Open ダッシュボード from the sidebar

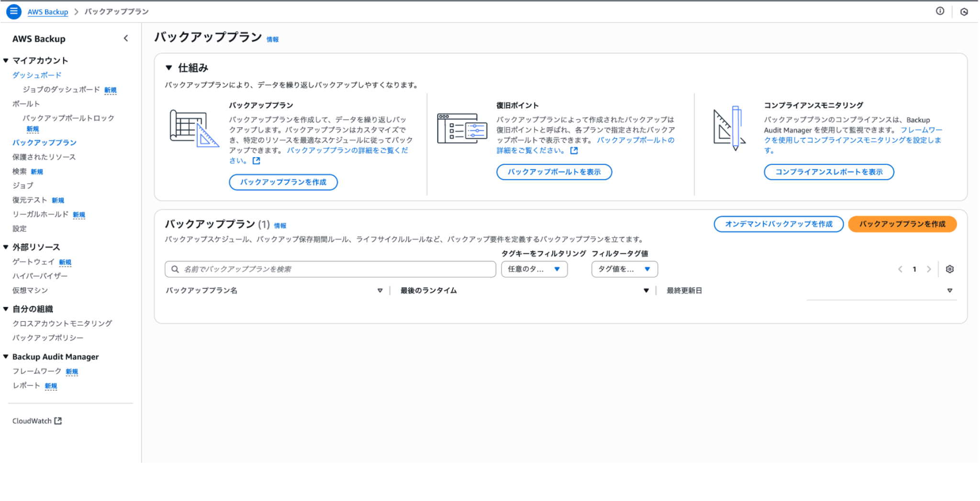point(37,75)
